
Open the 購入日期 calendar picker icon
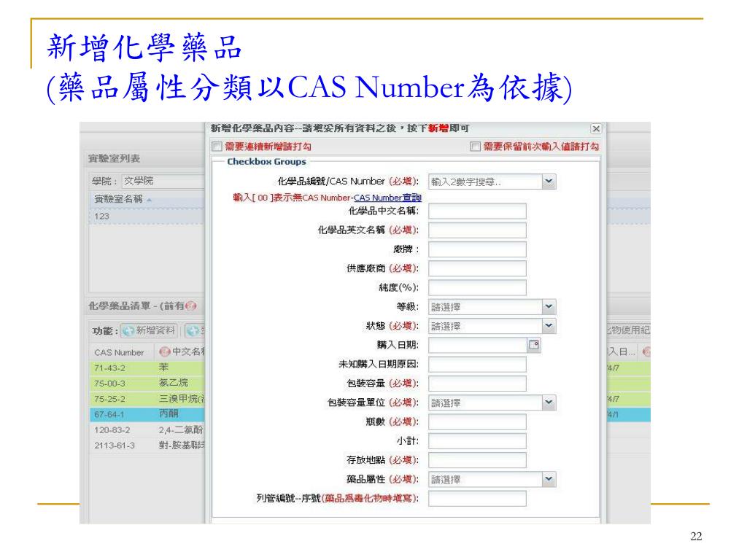coord(533,345)
